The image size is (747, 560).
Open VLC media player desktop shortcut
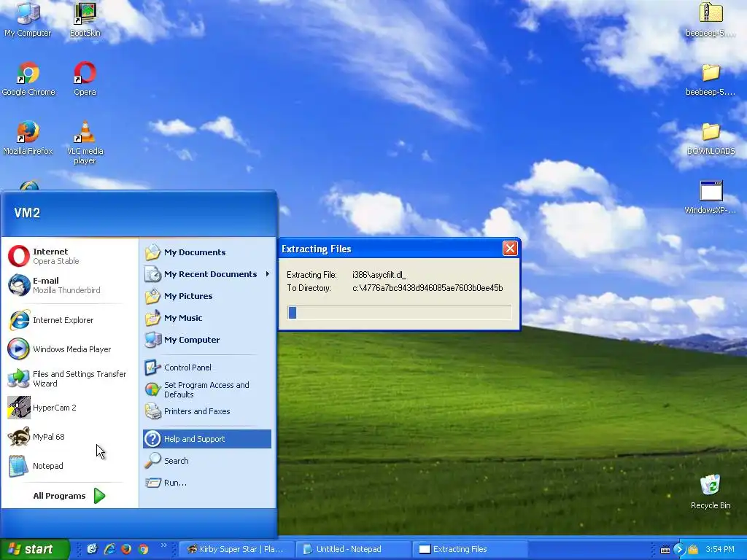85,142
